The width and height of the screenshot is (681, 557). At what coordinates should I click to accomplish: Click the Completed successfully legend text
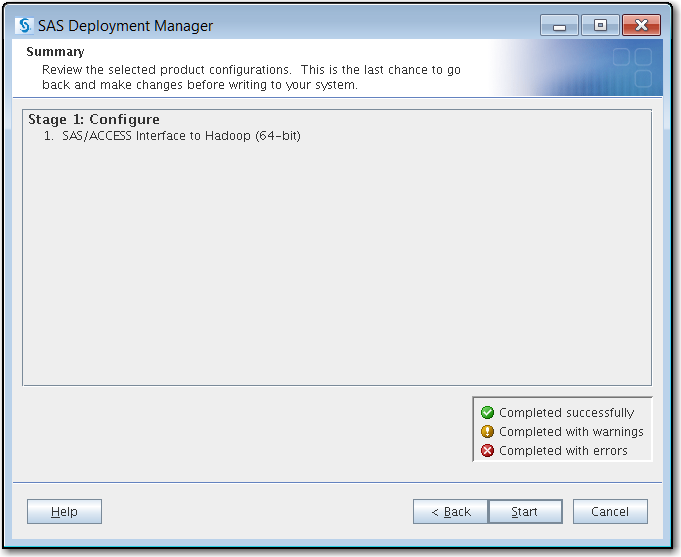click(x=566, y=412)
